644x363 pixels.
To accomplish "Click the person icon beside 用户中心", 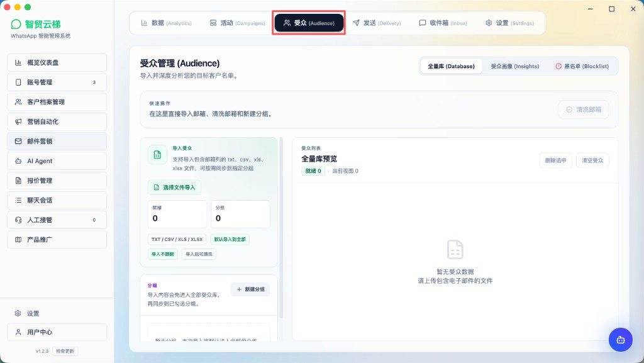I will click(18, 332).
